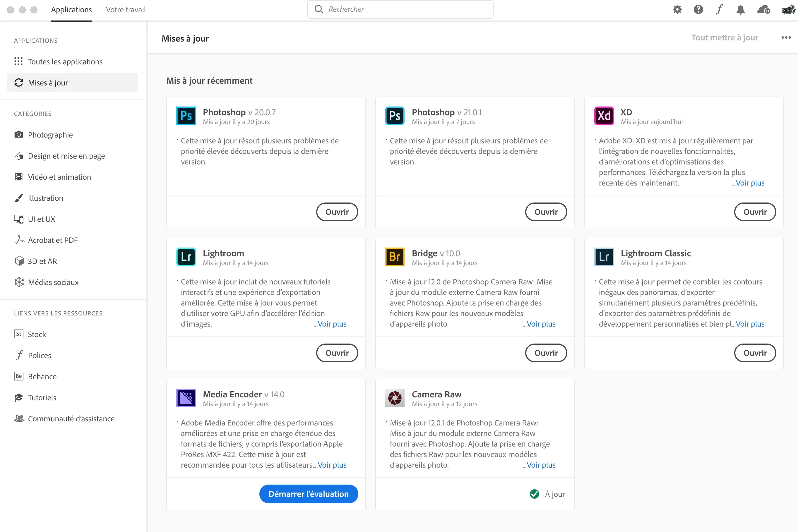The height and width of the screenshot is (532, 798).
Task: Expand the XD description with Voir plus
Action: point(750,183)
